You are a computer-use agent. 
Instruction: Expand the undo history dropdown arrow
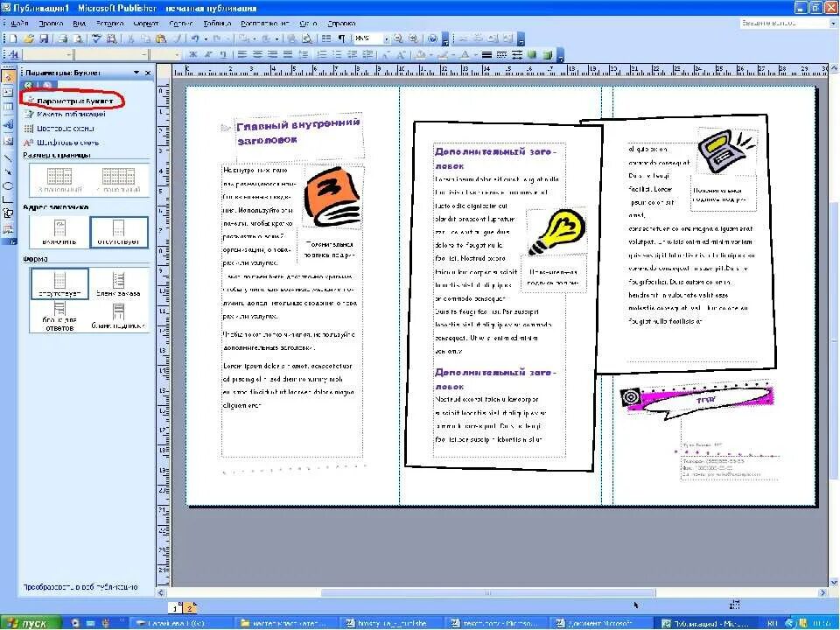206,38
